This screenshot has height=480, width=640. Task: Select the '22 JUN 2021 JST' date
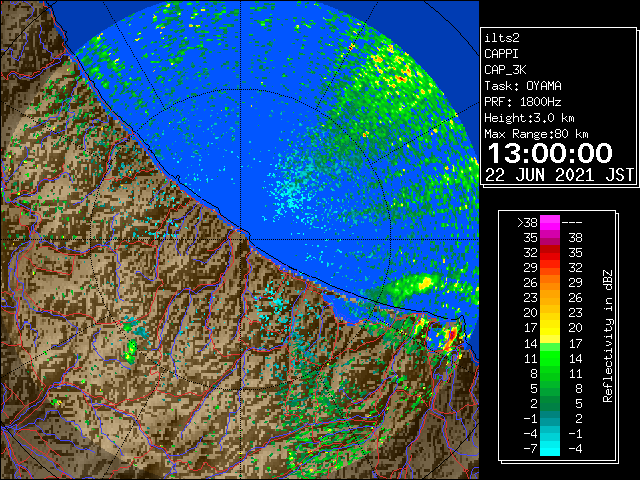pos(559,175)
